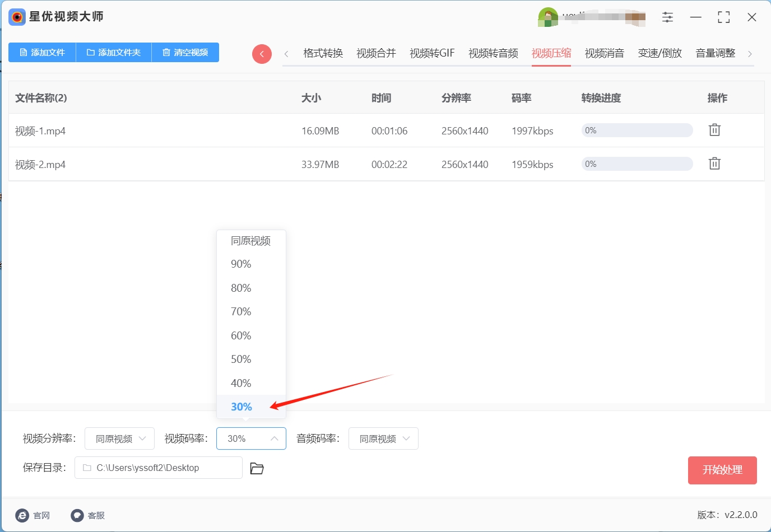Image resolution: width=771 pixels, height=532 pixels.
Task: Delete 视频-2.mp4 with its trash icon
Action: point(714,164)
